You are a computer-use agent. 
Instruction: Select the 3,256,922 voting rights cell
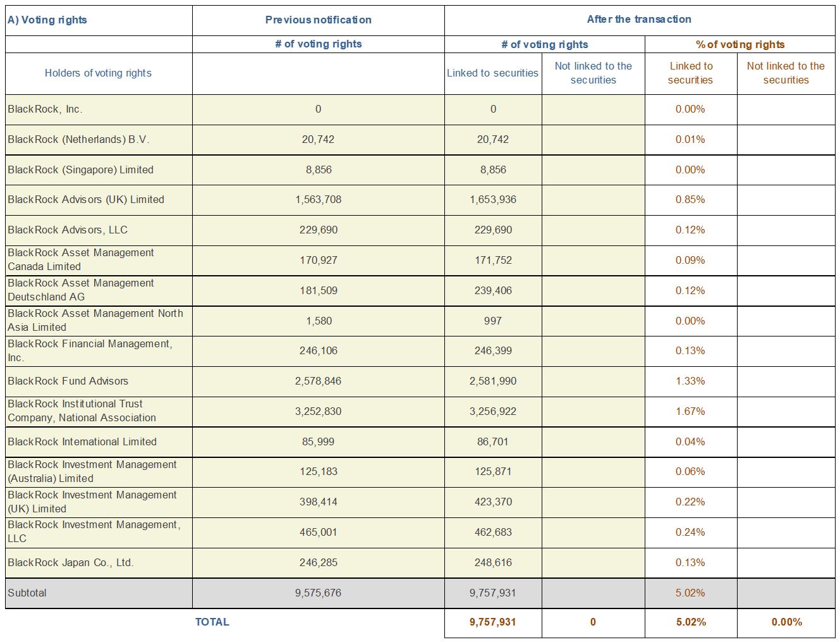coord(493,412)
